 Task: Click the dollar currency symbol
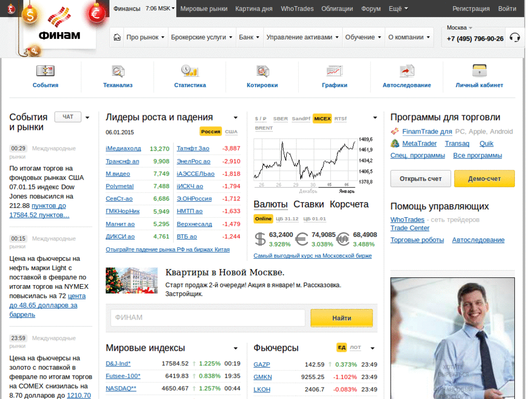tap(260, 239)
